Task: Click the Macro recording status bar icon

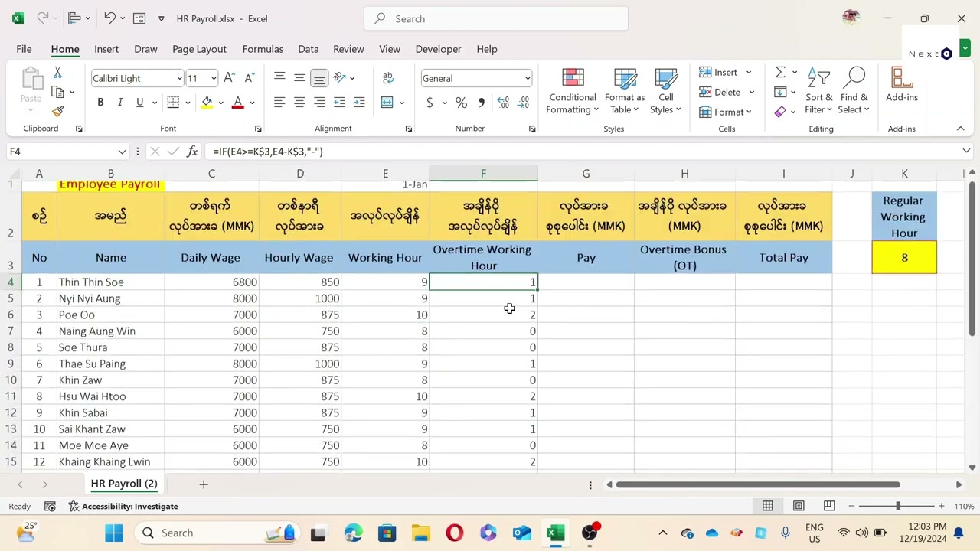Action: (x=50, y=506)
